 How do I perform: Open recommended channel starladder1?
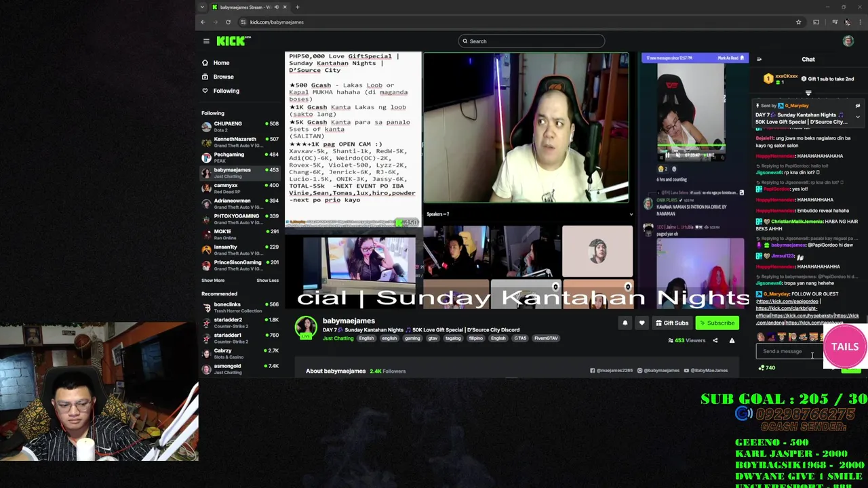click(240, 338)
